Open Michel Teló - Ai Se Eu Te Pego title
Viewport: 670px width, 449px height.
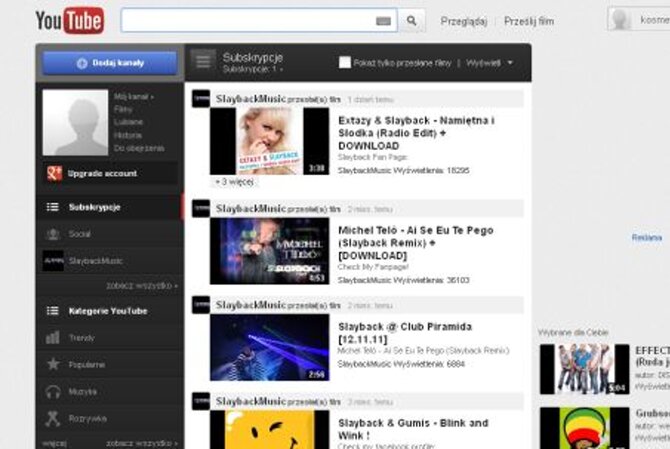[416, 243]
